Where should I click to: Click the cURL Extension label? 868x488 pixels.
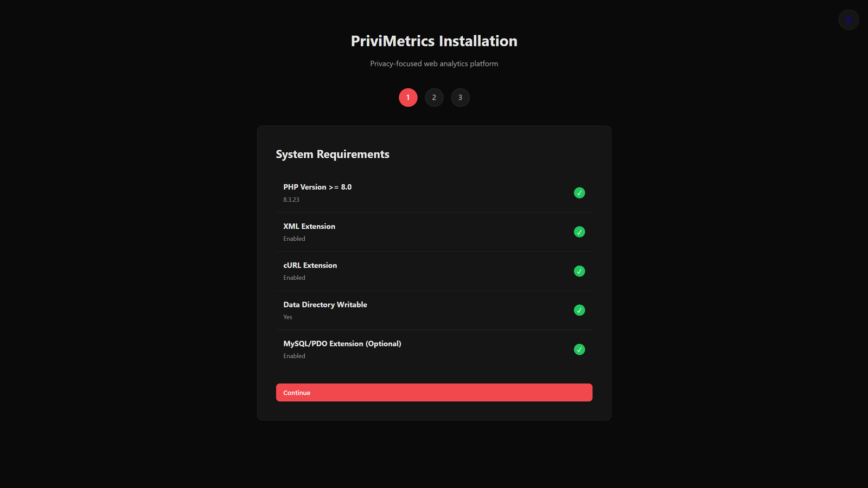[310, 265]
